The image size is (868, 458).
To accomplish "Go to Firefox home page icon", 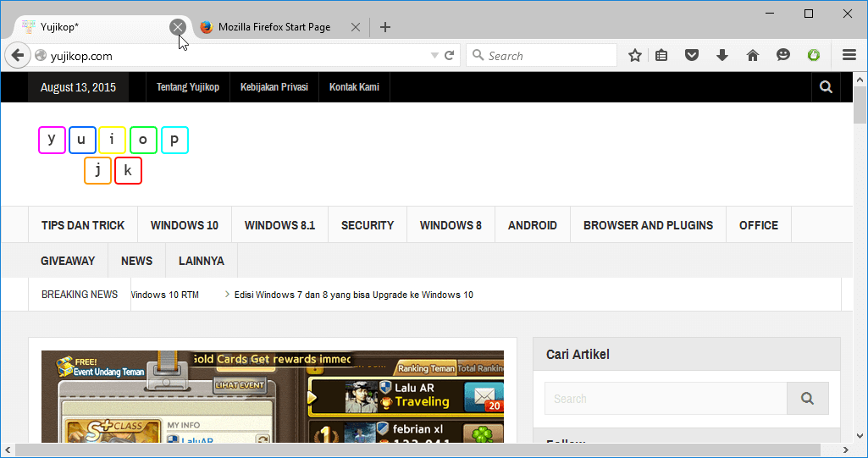I will [752, 55].
